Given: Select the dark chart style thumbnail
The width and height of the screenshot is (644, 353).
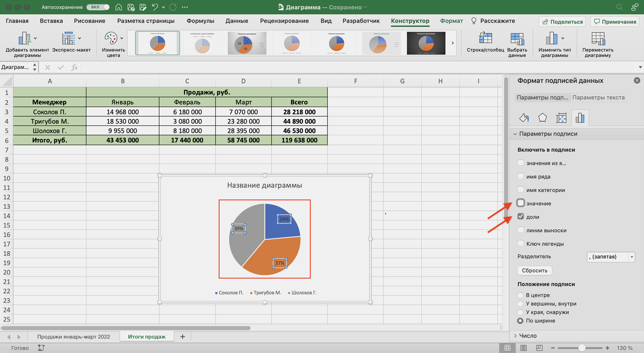Looking at the screenshot, I should click(x=426, y=43).
